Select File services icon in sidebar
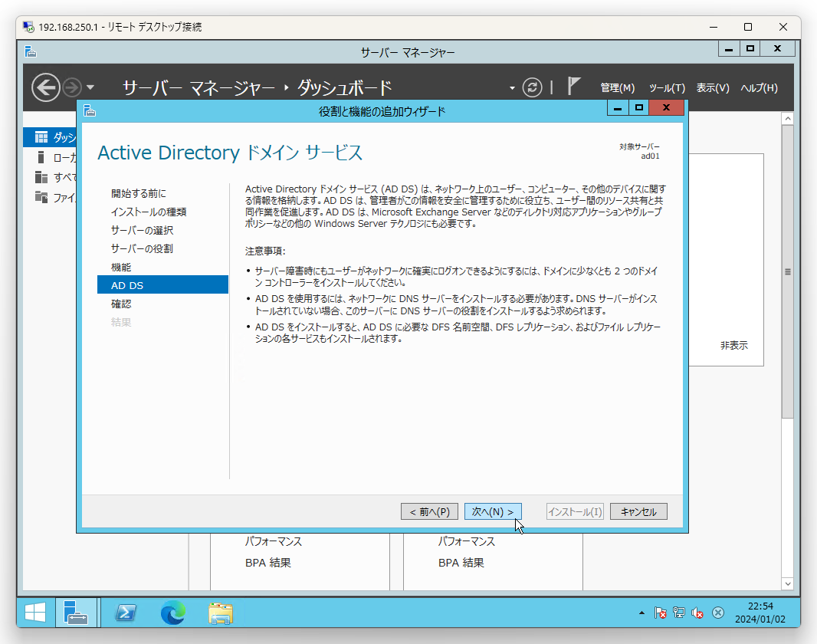817x644 pixels. pyautogui.click(x=41, y=197)
